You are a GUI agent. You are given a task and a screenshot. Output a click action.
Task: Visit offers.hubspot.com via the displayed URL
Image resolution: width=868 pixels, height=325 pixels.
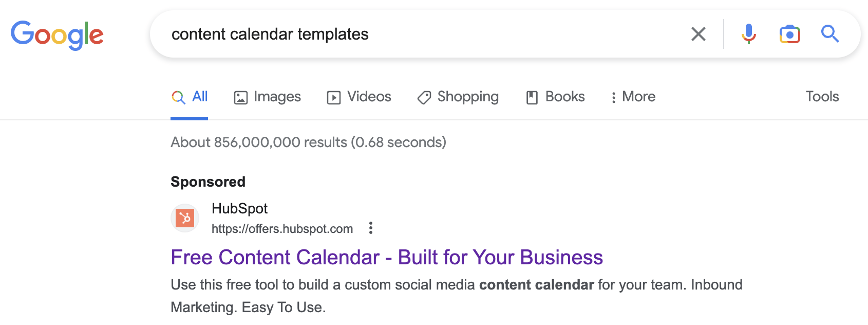pyautogui.click(x=282, y=229)
